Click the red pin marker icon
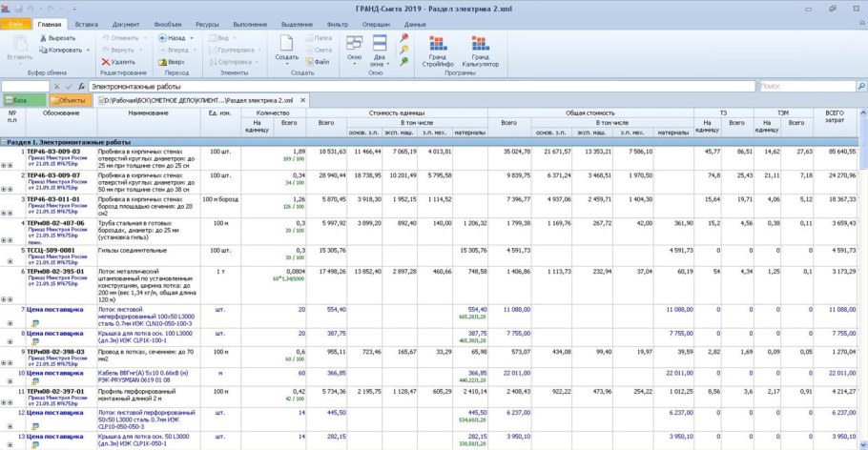The height and width of the screenshot is (450, 868). pyautogui.click(x=404, y=38)
